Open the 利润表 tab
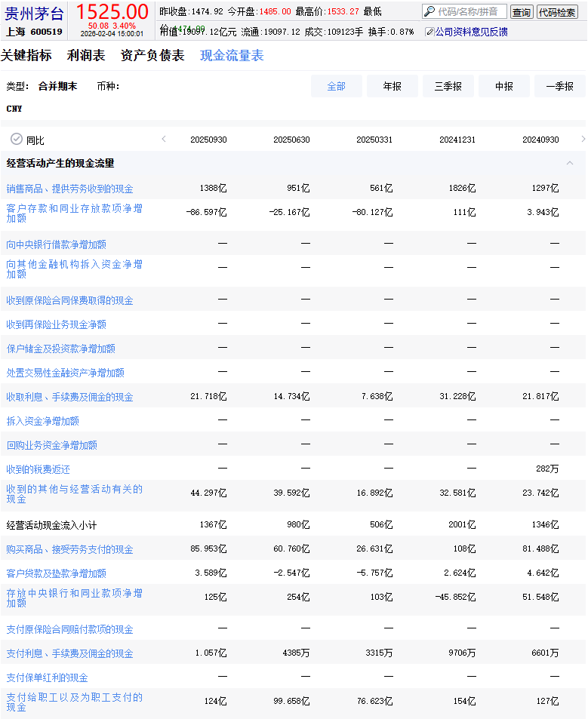This screenshot has height=719, width=588. (x=86, y=56)
